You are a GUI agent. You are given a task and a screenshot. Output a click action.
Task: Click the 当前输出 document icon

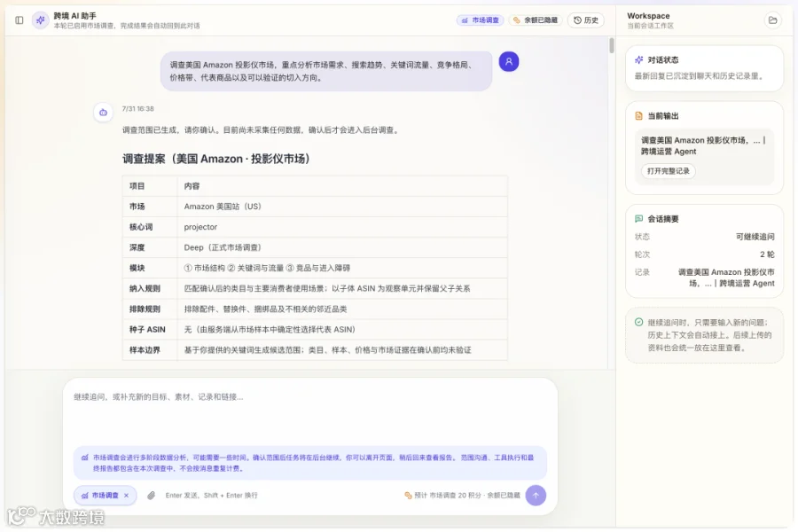638,116
